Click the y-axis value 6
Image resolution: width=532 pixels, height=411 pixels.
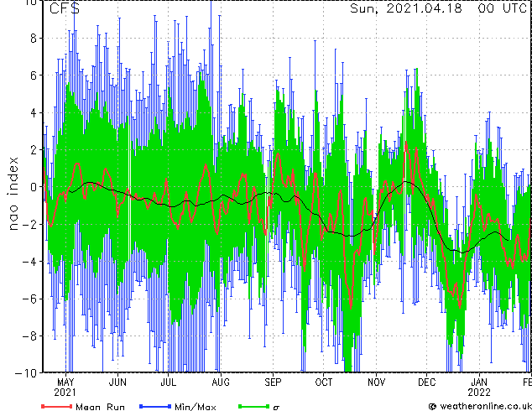click(34, 75)
